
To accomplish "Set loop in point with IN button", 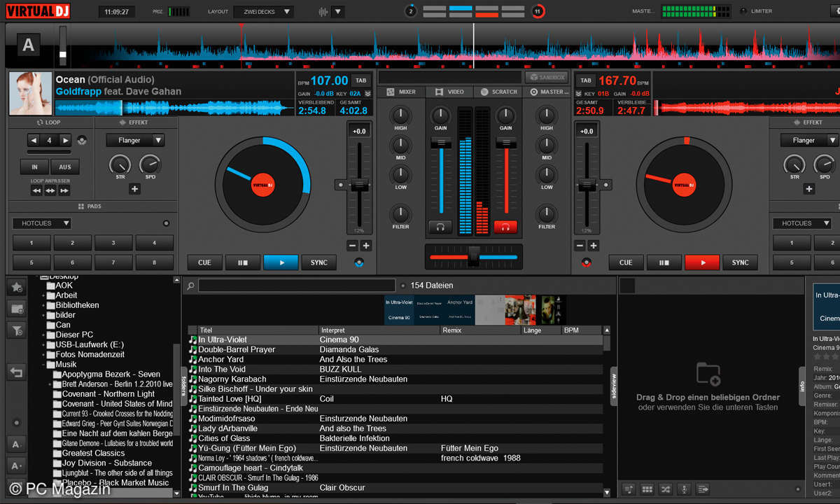I will click(34, 167).
